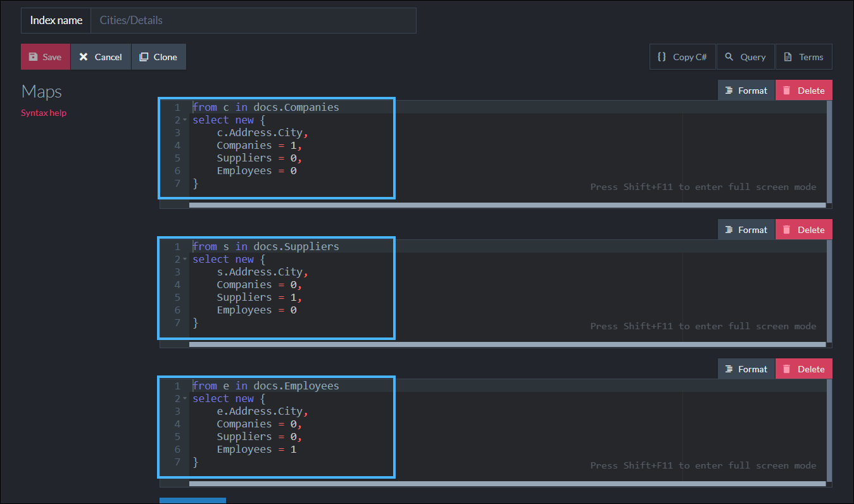Delete the Employees map

[804, 369]
